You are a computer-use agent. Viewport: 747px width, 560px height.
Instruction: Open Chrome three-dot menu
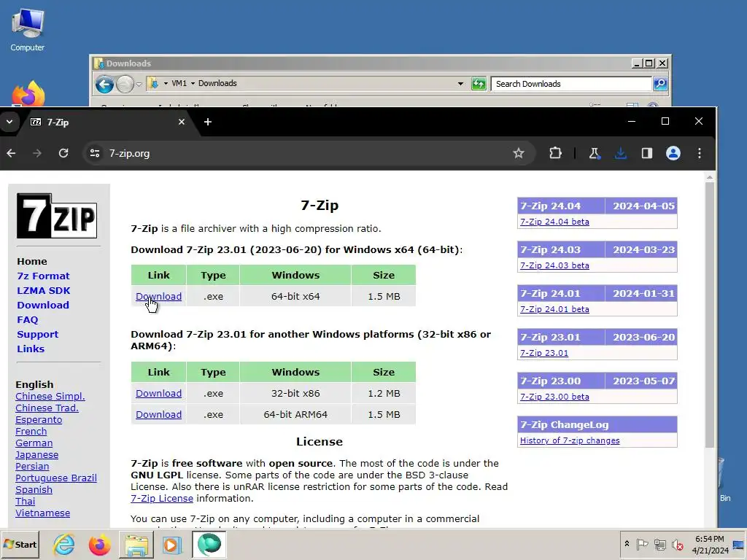coord(700,153)
